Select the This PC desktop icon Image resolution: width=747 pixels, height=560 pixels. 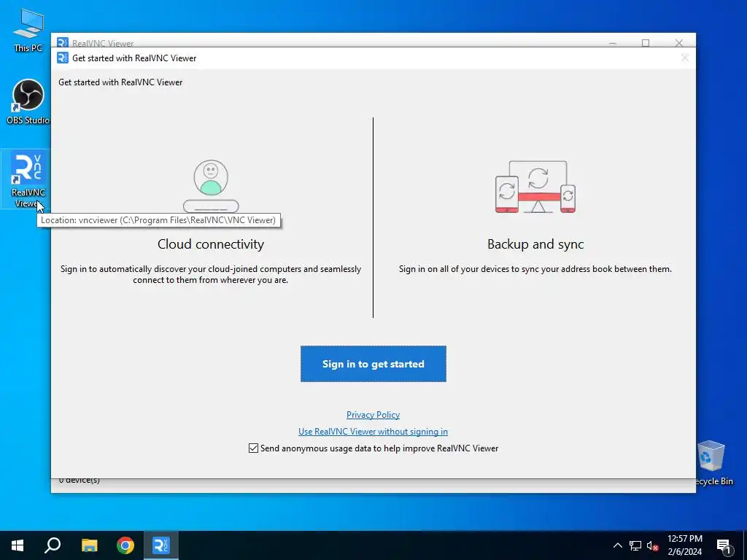tap(28, 31)
